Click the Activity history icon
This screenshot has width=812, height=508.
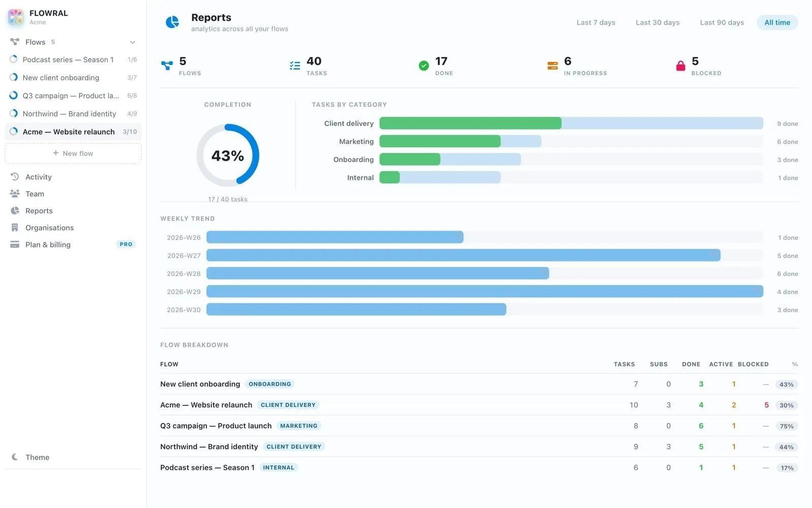(15, 177)
